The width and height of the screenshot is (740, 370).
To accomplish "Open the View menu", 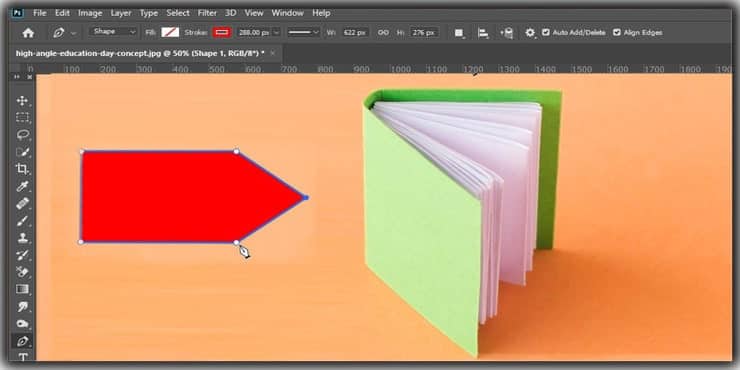I will [254, 13].
